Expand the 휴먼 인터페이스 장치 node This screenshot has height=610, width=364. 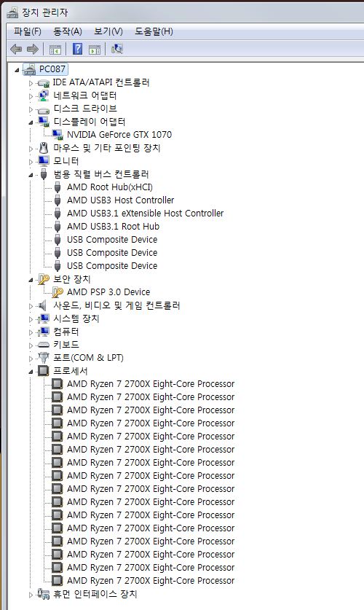pos(31,595)
